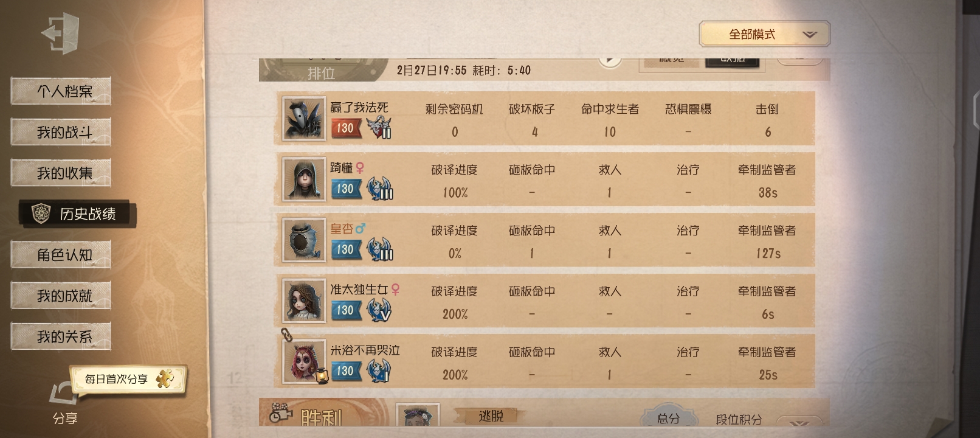Click the puzzle piece daily share reward
This screenshot has width=980, height=438.
165,378
